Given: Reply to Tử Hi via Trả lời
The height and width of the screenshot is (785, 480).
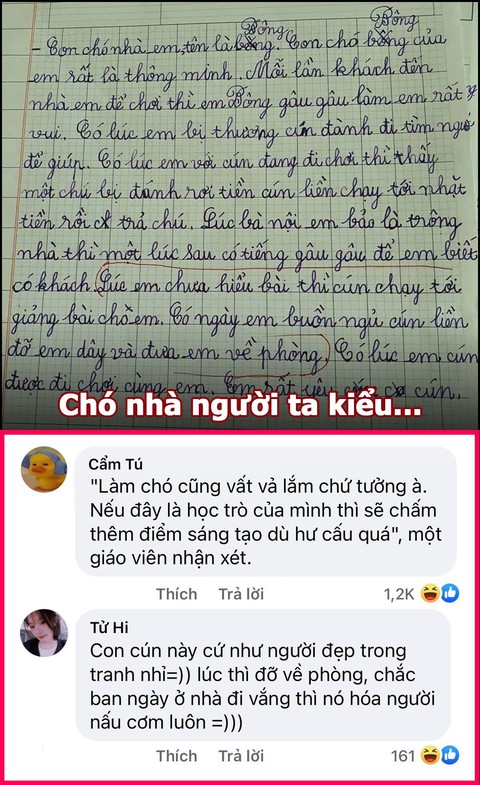Looking at the screenshot, I should (241, 755).
